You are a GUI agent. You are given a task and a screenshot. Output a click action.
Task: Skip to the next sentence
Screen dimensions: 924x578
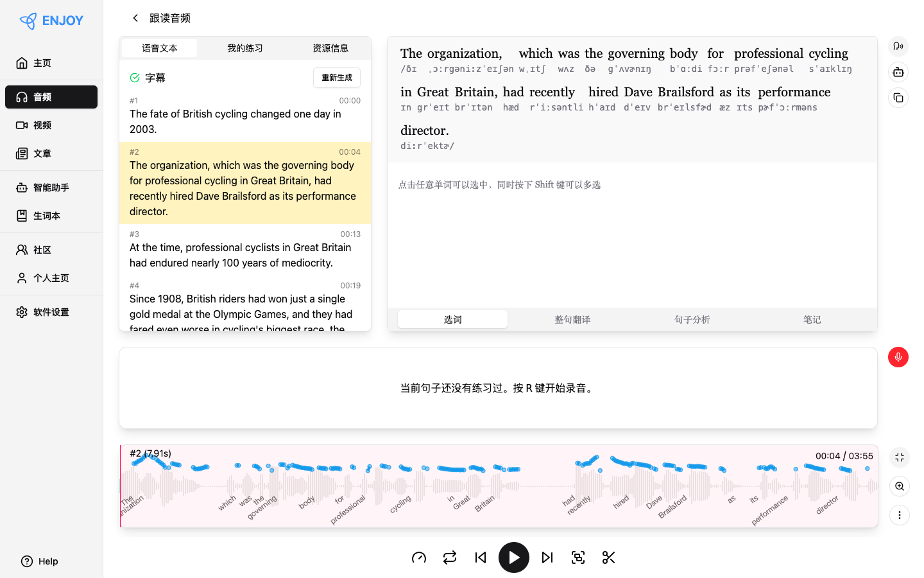coord(547,557)
